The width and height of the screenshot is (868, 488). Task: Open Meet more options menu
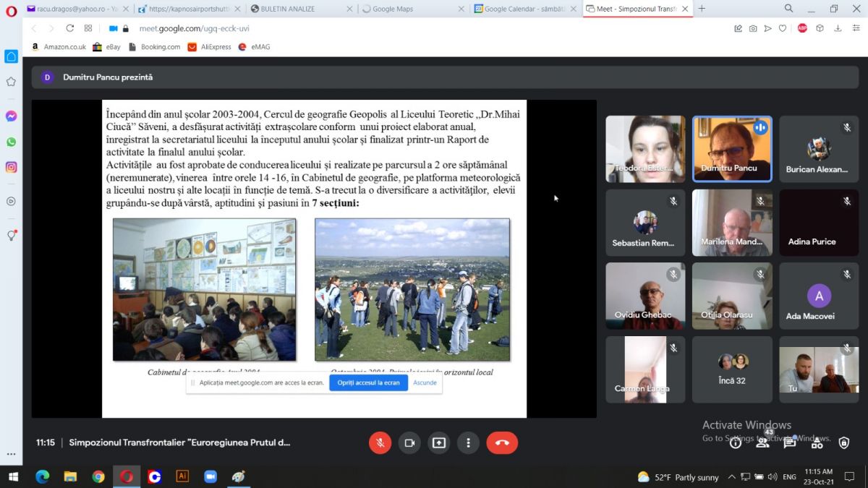[469, 443]
